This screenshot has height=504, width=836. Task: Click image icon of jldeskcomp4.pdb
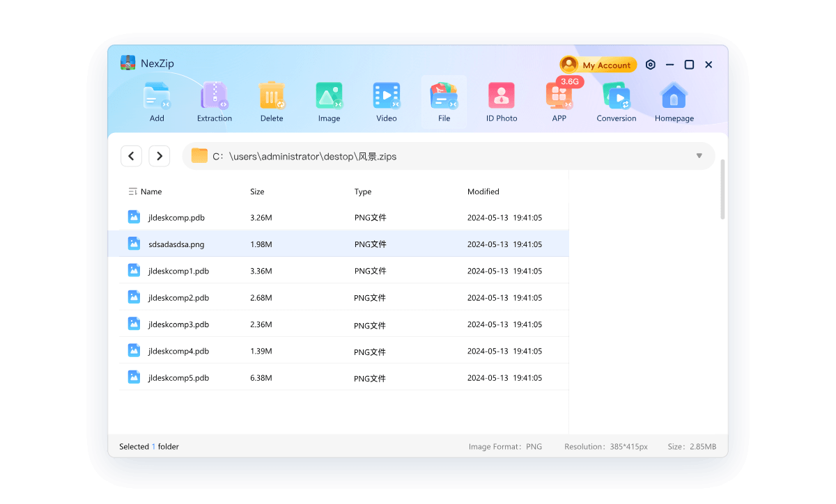pyautogui.click(x=134, y=350)
